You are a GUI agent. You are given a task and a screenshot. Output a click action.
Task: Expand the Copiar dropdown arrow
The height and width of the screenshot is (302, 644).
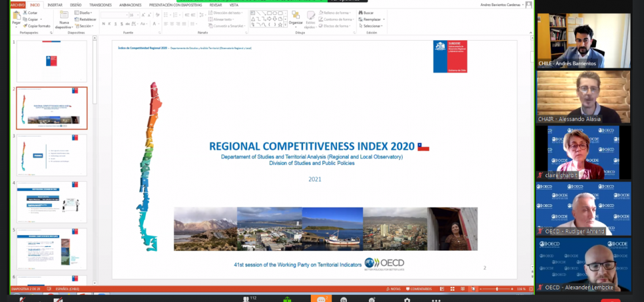41,19
